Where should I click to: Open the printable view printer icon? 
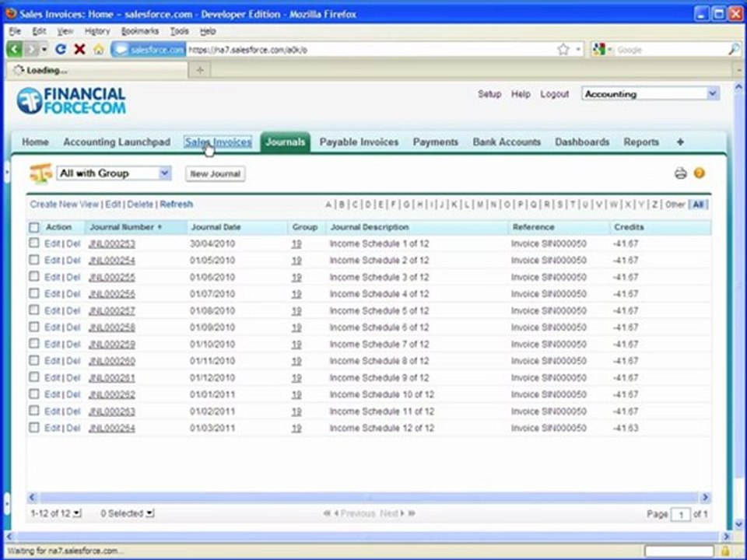pos(680,173)
